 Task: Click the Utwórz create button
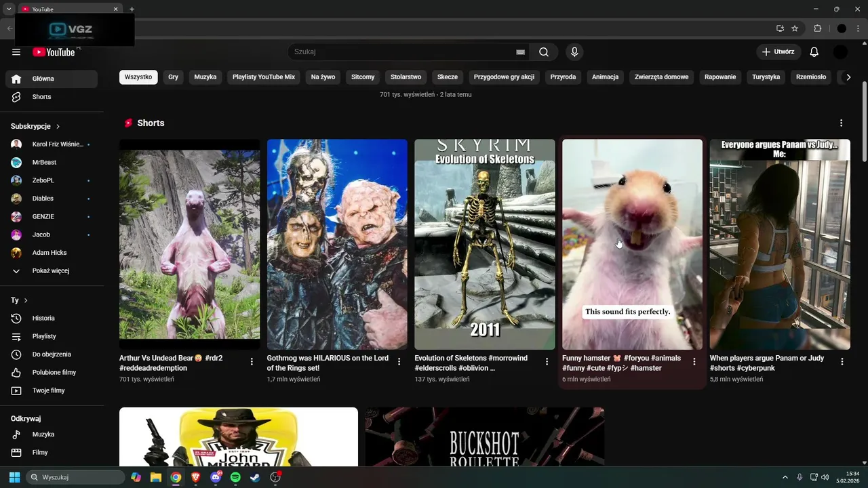(778, 52)
